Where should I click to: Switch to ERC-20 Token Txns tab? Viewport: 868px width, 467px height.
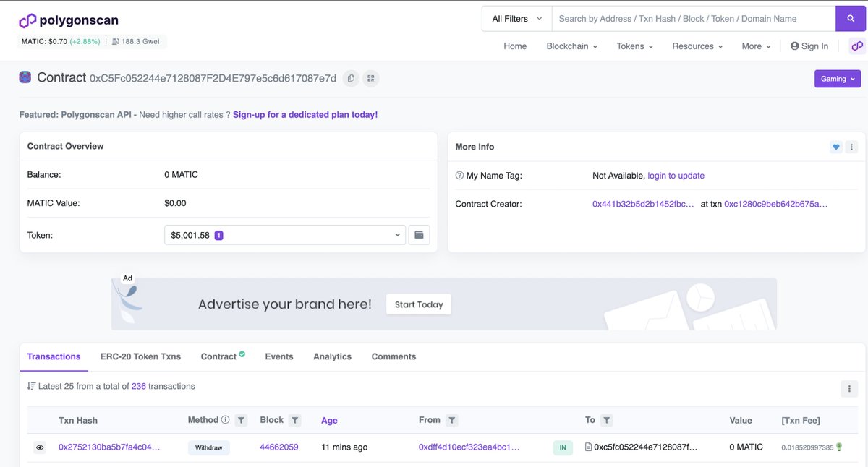tap(140, 356)
